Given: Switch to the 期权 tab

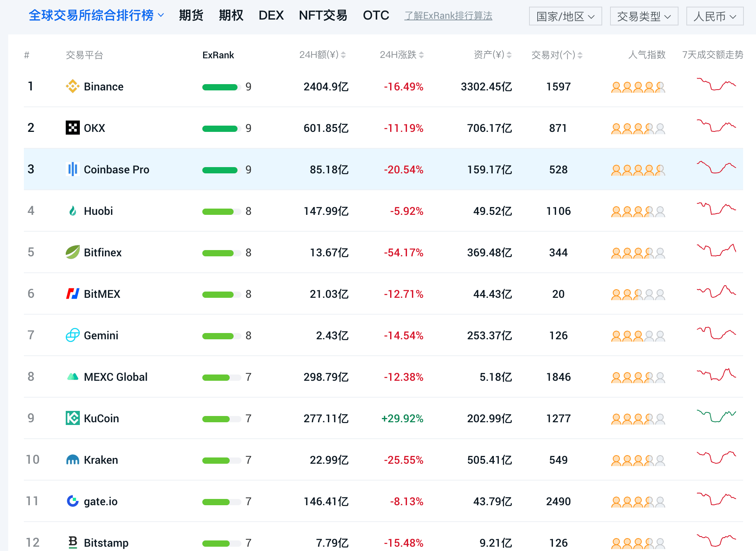Looking at the screenshot, I should click(231, 15).
